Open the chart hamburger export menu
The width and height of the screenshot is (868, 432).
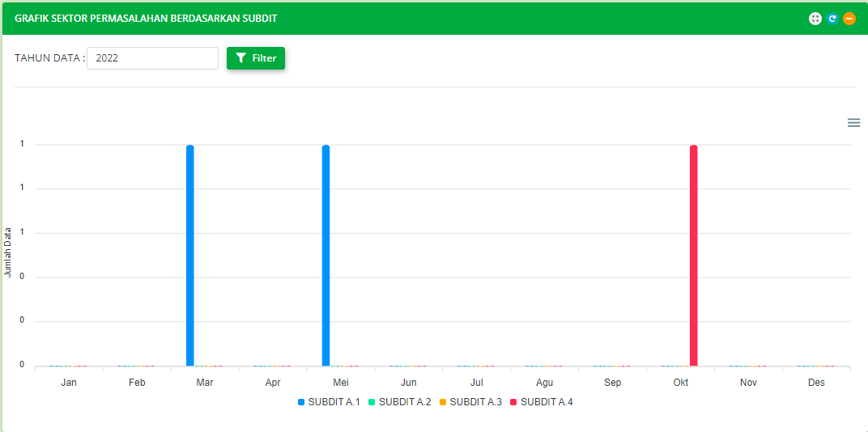pos(853,123)
